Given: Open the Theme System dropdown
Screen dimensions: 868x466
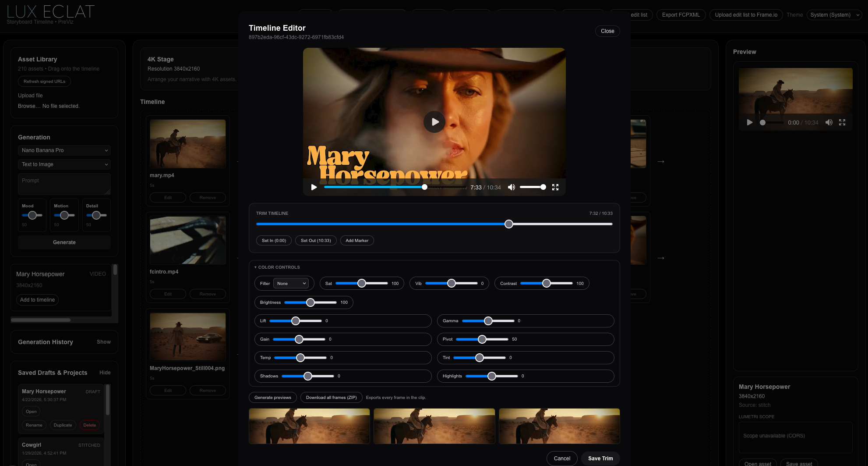Looking at the screenshot, I should 833,14.
